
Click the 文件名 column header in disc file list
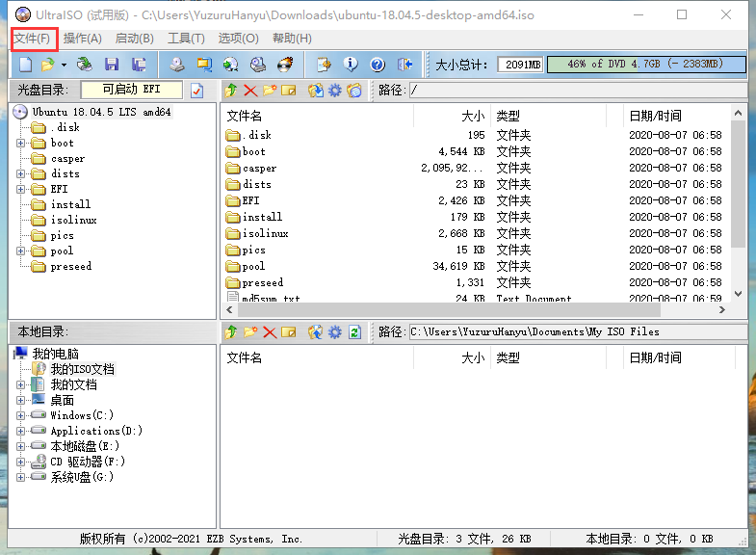click(318, 116)
